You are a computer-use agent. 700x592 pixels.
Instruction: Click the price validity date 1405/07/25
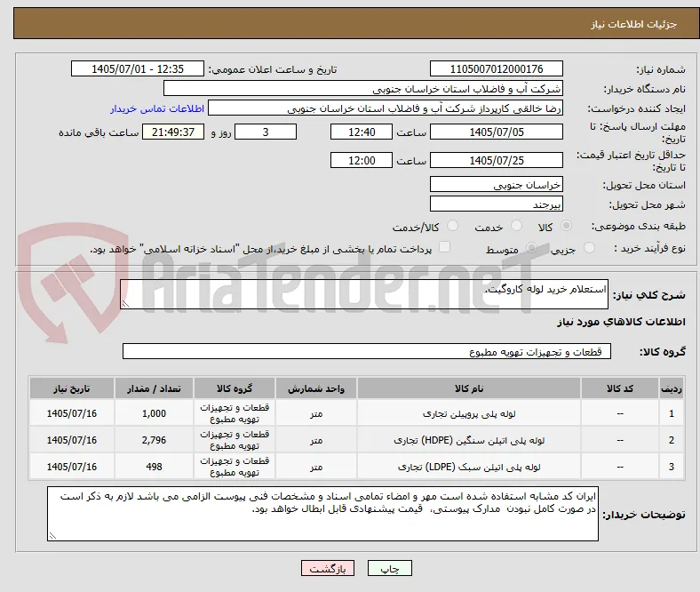click(x=497, y=160)
